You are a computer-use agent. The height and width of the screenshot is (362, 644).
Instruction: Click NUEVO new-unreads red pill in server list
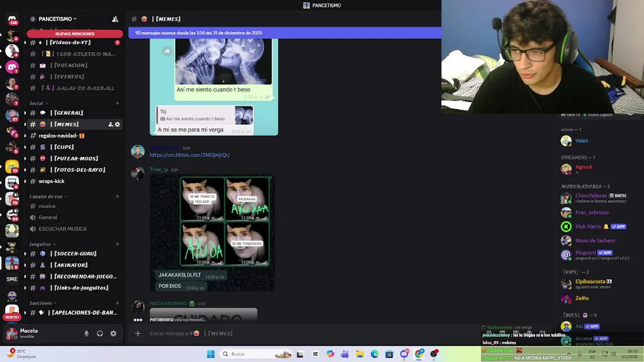pyautogui.click(x=12, y=317)
